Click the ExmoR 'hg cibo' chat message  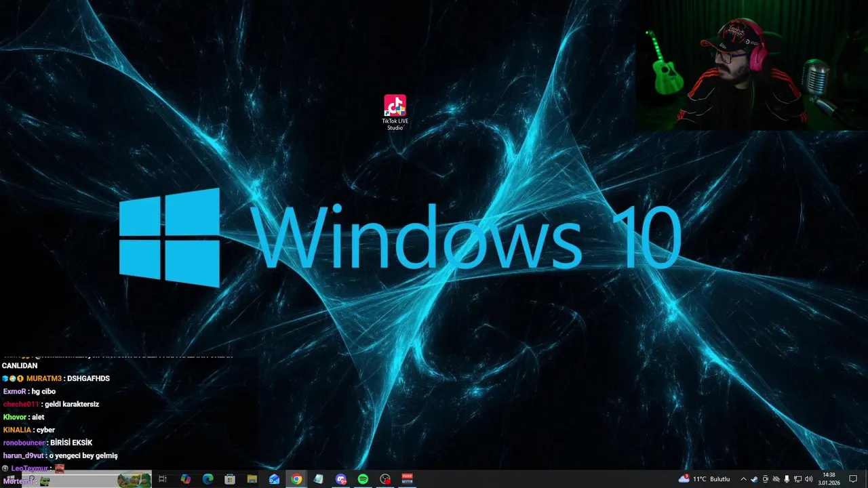pyautogui.click(x=29, y=391)
